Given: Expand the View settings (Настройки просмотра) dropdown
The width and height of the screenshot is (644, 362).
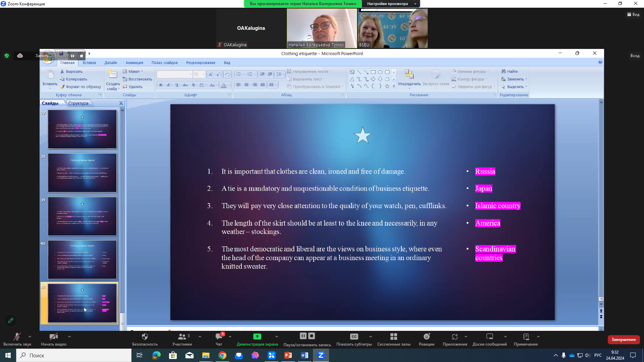Looking at the screenshot, I should [x=391, y=4].
